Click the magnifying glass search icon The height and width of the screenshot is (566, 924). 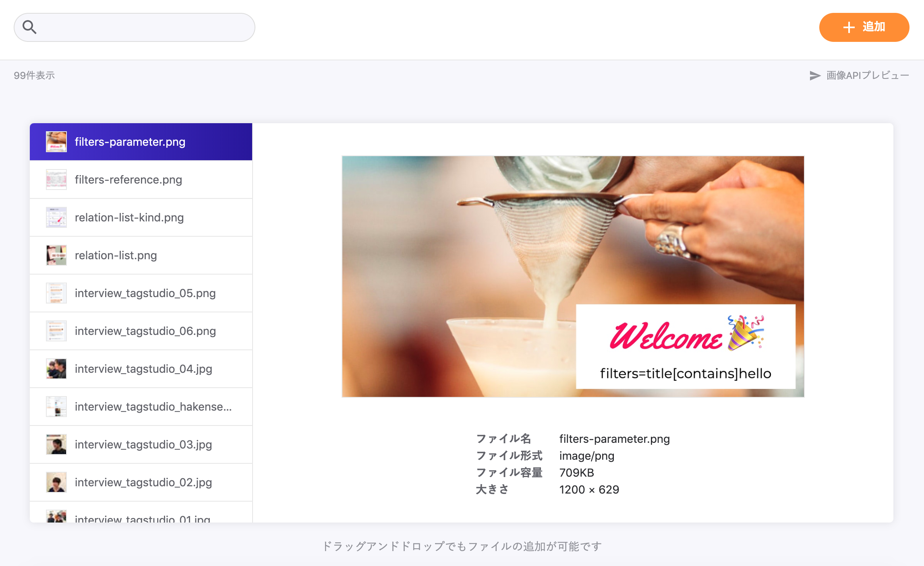click(29, 27)
